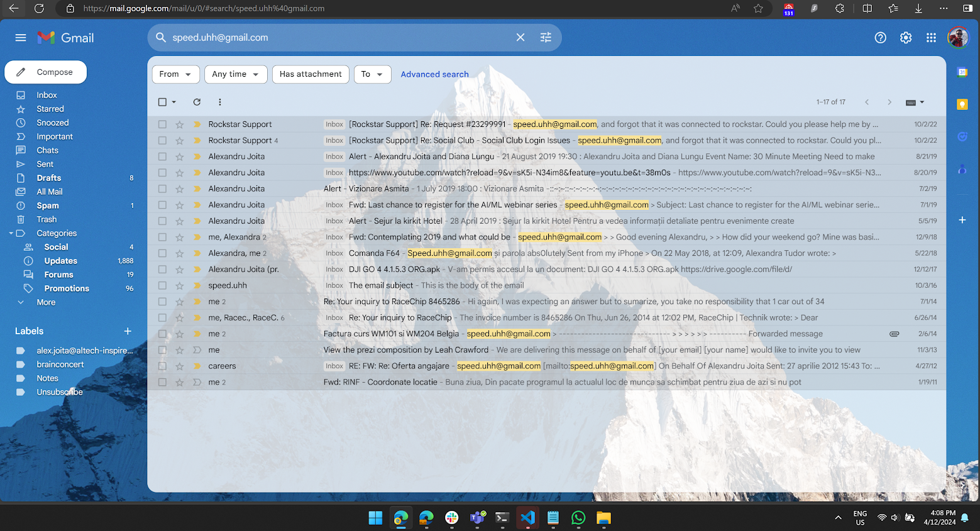This screenshot has height=531, width=980.
Task: Open the Settings gear icon
Action: pyautogui.click(x=905, y=38)
